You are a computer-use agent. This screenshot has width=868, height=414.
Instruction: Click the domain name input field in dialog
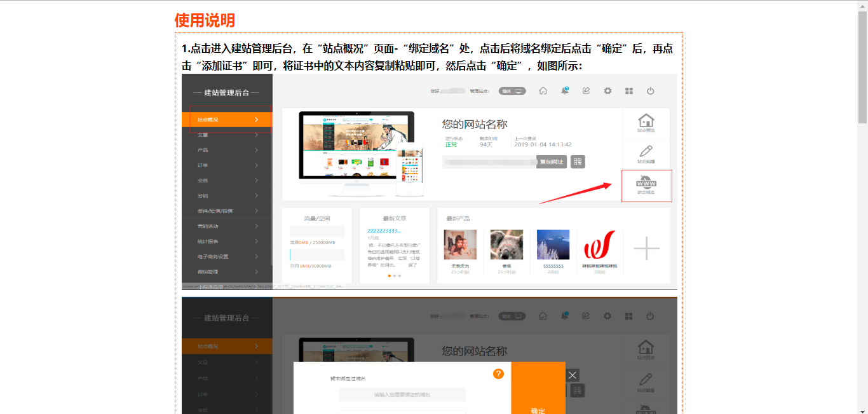point(402,395)
